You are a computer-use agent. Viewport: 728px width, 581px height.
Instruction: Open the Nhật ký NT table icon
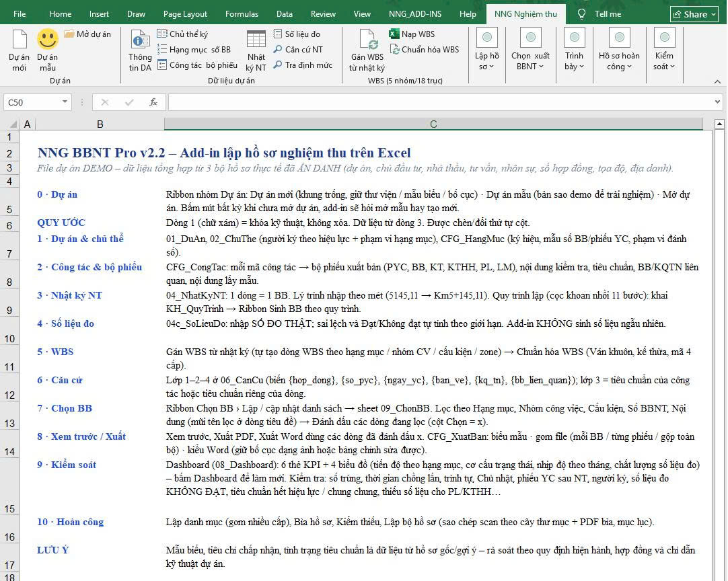tap(256, 40)
